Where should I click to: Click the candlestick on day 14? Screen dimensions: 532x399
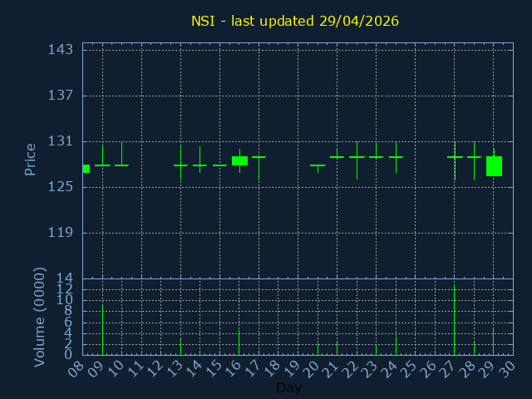199,165
